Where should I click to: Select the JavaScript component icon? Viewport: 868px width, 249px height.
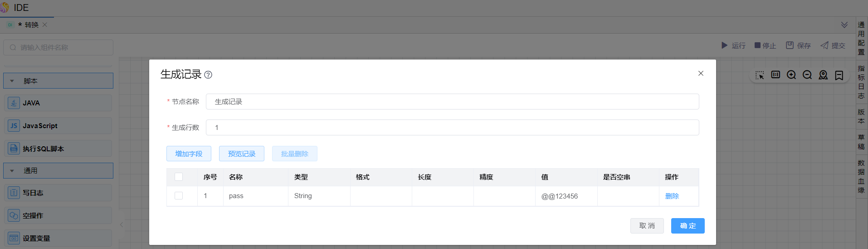14,126
